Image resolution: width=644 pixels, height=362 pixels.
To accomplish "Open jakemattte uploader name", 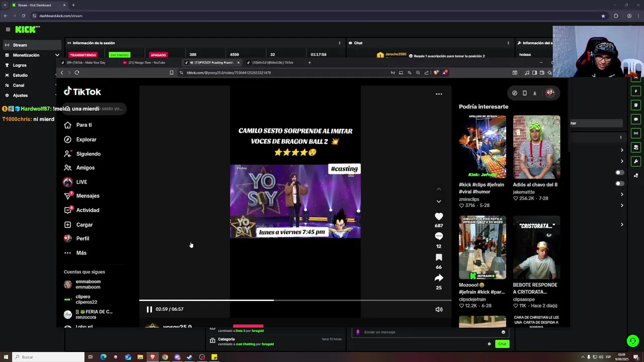I will [x=524, y=192].
